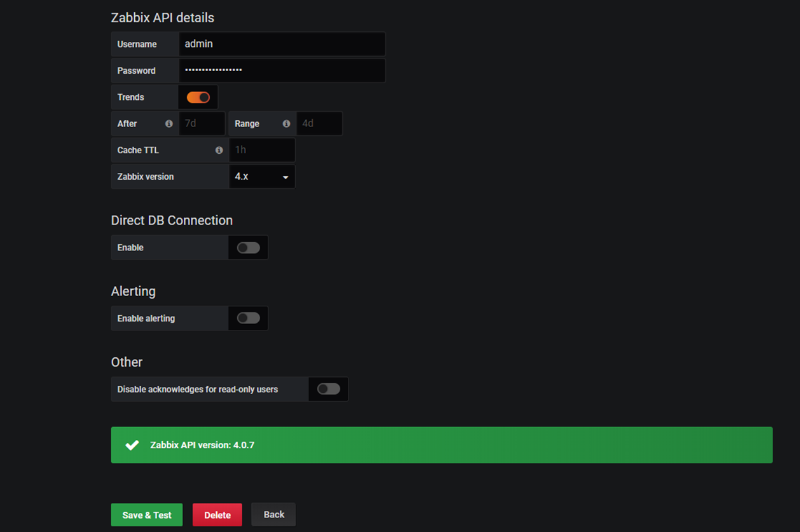This screenshot has width=800, height=532.
Task: Toggle Disable acknowledges for read-only users
Action: tap(328, 389)
